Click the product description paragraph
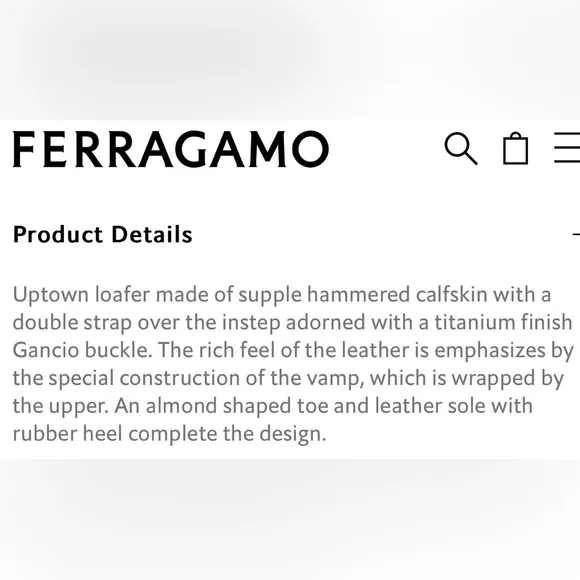 point(293,364)
